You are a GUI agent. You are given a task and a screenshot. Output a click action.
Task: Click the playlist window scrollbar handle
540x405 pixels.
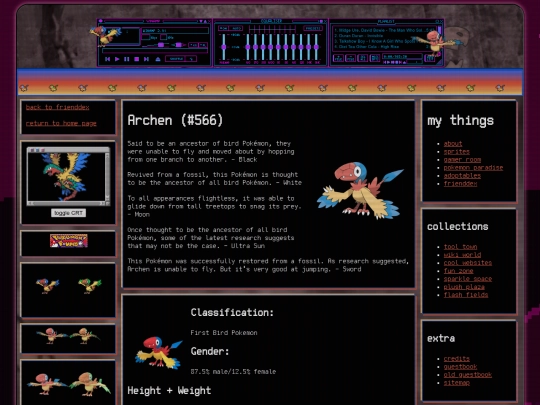coord(439,30)
